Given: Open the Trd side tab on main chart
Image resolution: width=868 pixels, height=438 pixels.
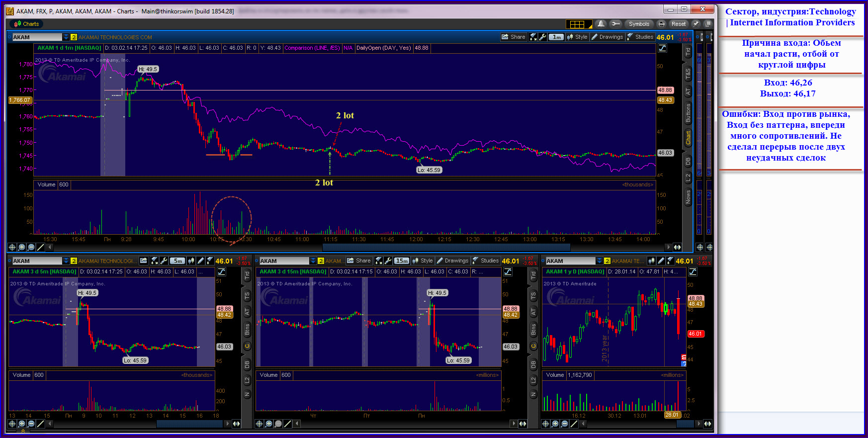Looking at the screenshot, I should (x=688, y=52).
